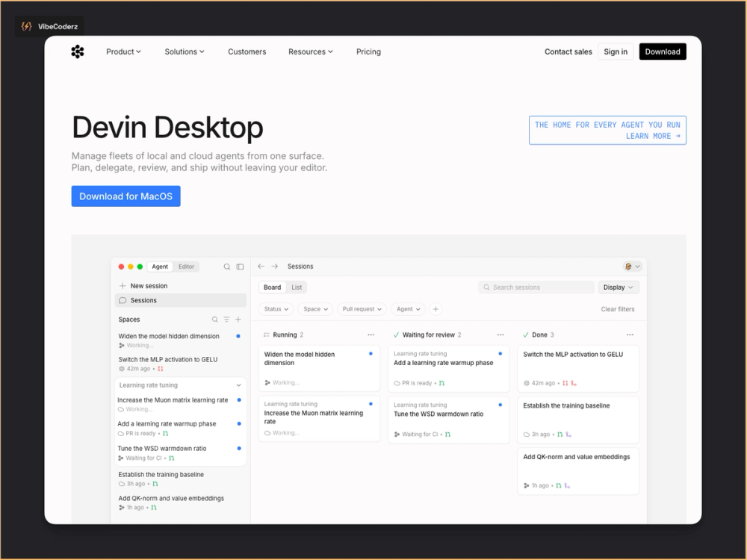Click red PR icon on the Switch the MLP activation card

[x=565, y=383]
